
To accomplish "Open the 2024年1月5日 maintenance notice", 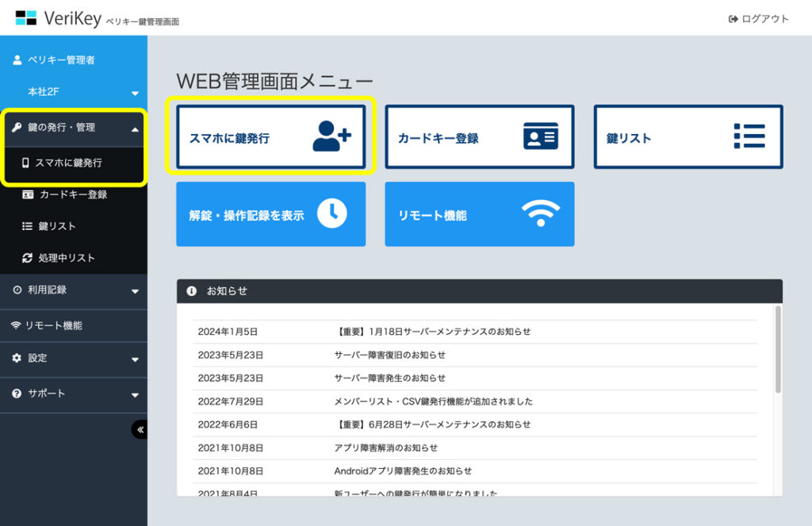I will pyautogui.click(x=432, y=332).
